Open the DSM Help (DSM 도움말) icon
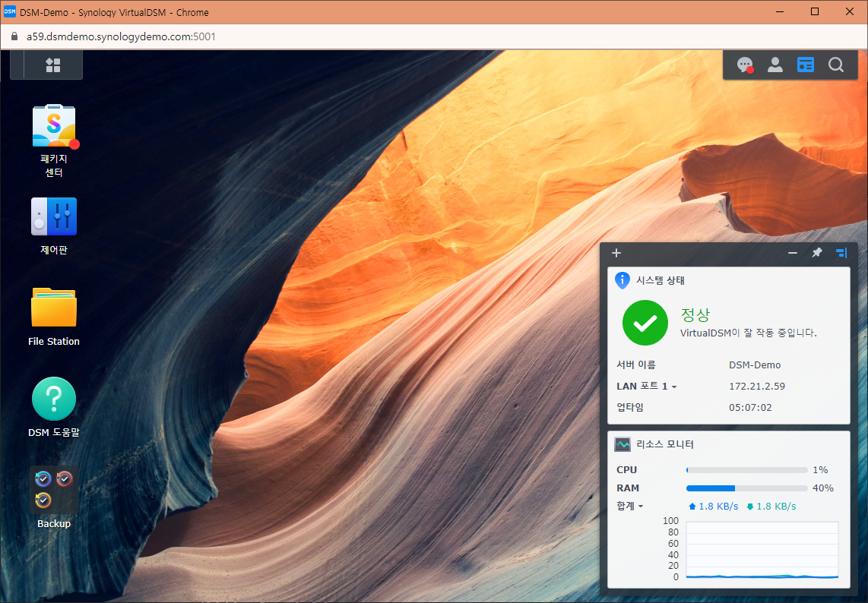 (54, 399)
